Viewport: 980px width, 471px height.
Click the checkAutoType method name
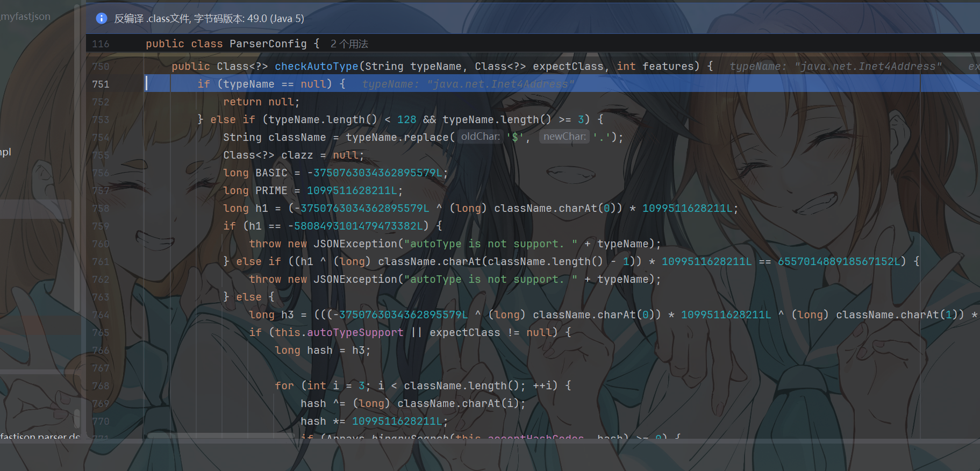click(316, 67)
